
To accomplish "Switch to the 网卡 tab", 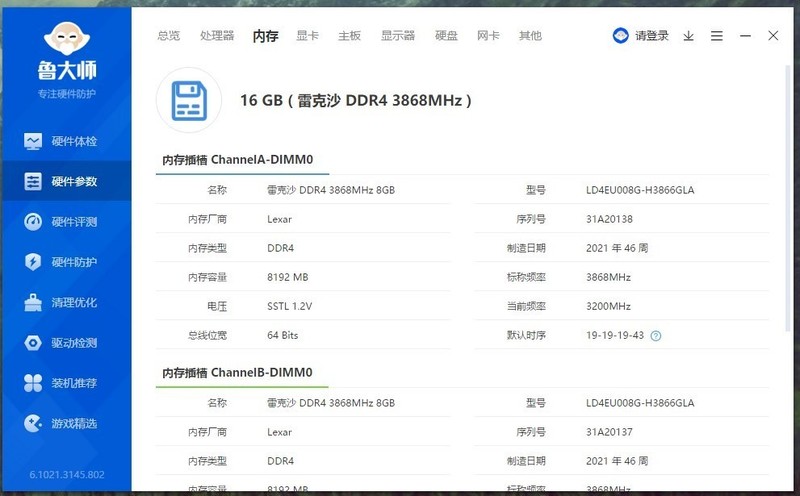I will [x=488, y=36].
